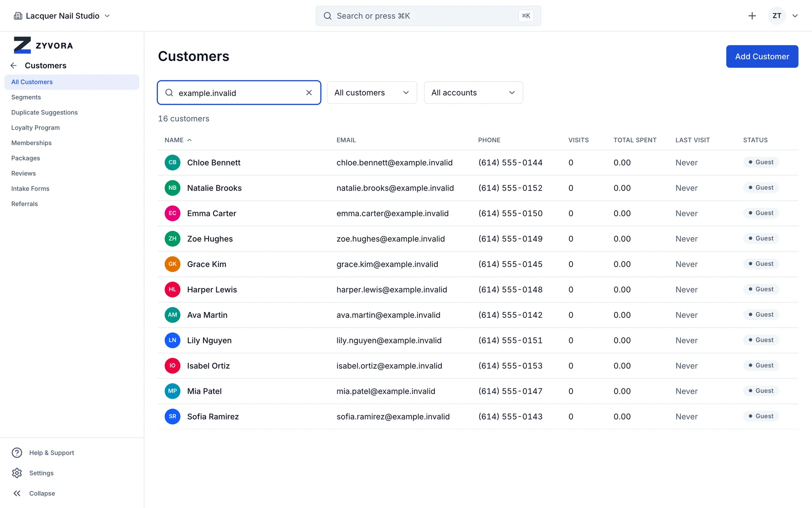Click the TOTAL SPENT column header

635,140
